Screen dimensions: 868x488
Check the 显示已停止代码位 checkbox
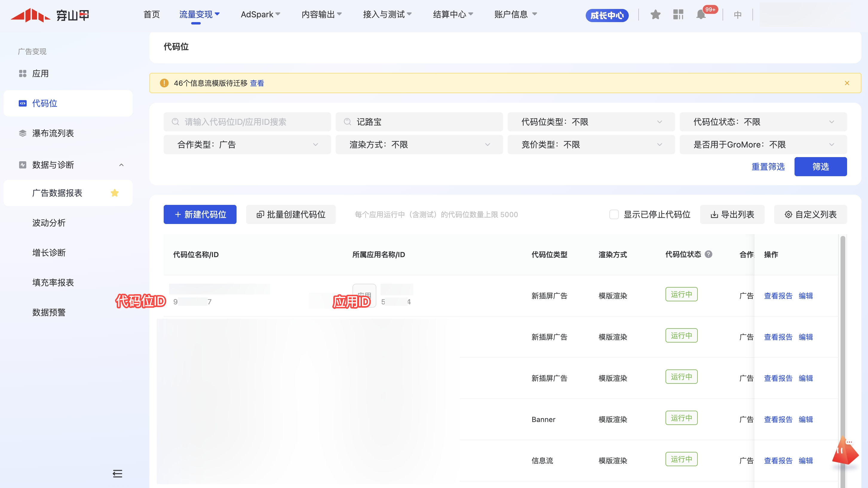[x=614, y=214]
